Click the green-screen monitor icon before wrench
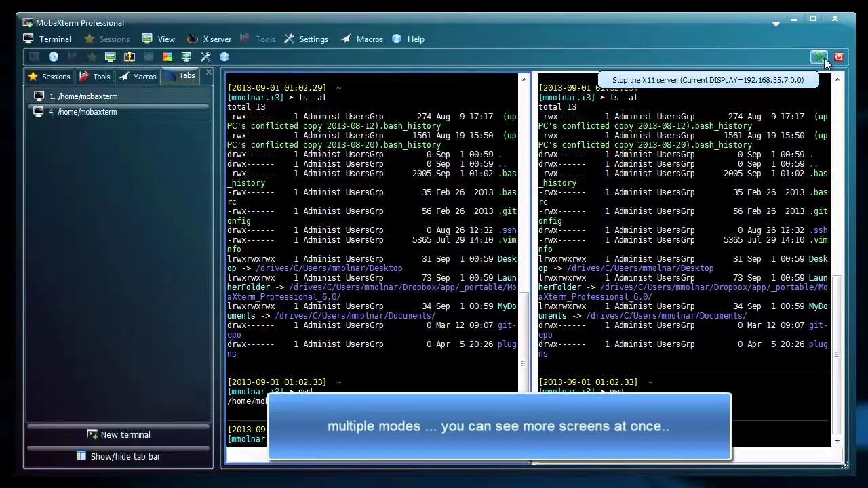This screenshot has width=868, height=488. pyautogui.click(x=186, y=57)
